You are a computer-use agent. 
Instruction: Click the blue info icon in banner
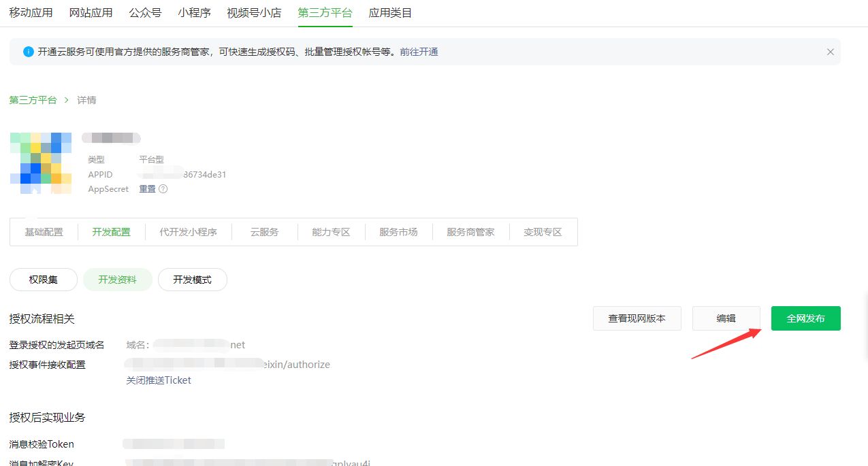tap(28, 52)
